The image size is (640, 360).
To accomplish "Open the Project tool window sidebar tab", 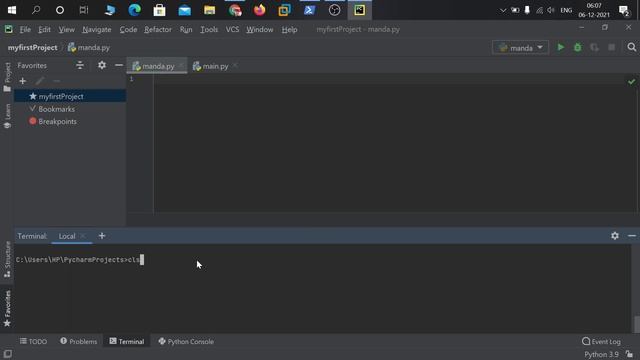I will (x=7, y=78).
